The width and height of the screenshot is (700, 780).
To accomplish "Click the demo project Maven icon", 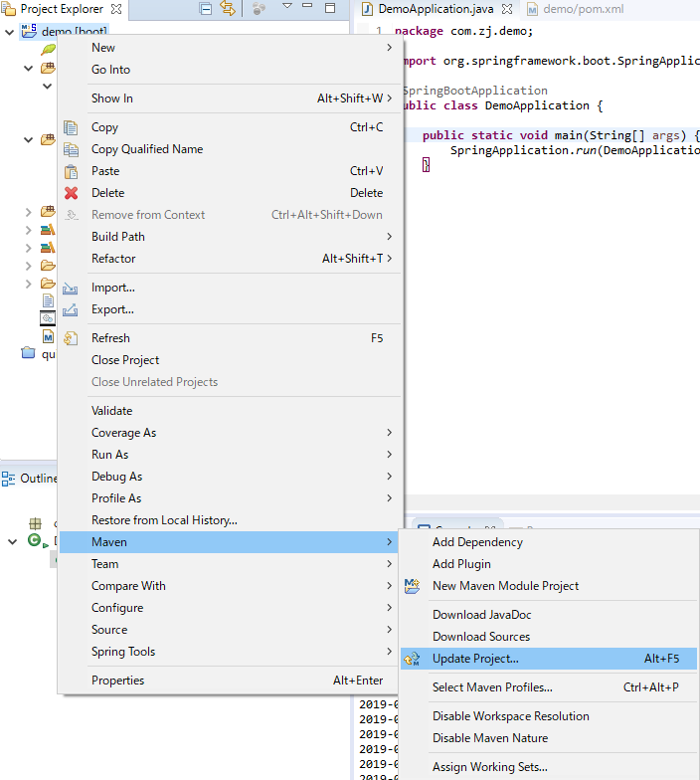I will tap(29, 31).
